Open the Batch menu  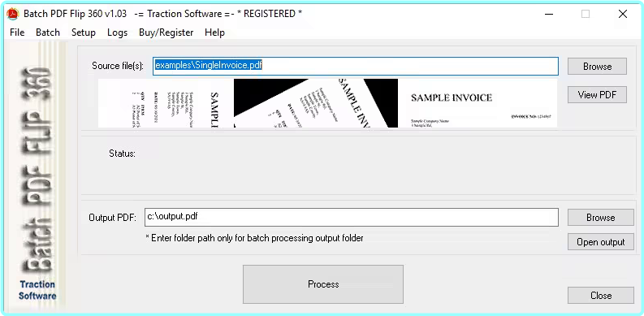point(48,32)
